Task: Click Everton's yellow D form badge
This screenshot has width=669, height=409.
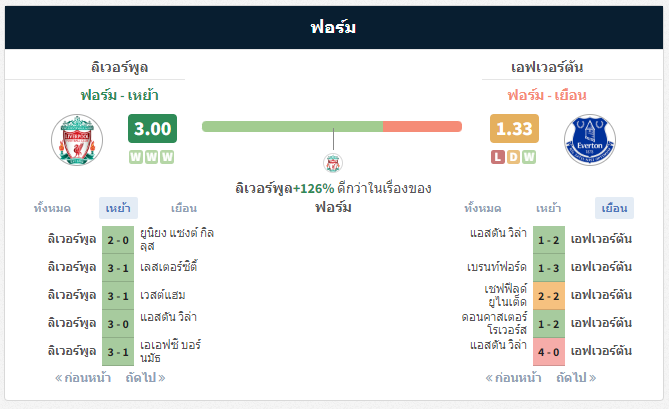Action: [x=513, y=157]
